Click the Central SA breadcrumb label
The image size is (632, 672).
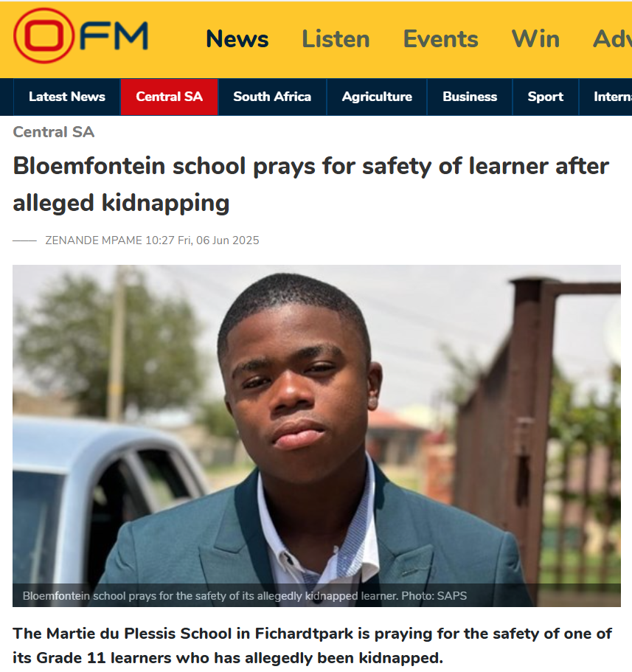[x=54, y=132]
